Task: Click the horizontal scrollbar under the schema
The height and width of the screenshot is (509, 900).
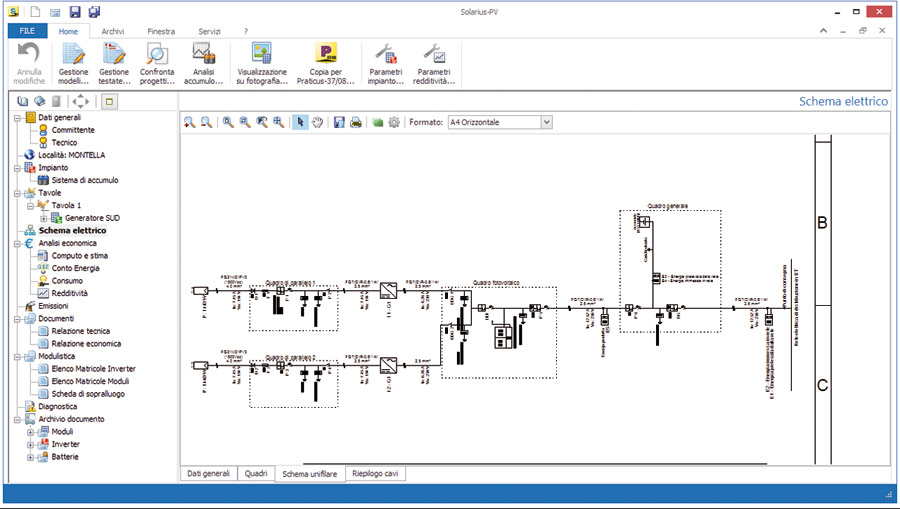Action: point(535,464)
